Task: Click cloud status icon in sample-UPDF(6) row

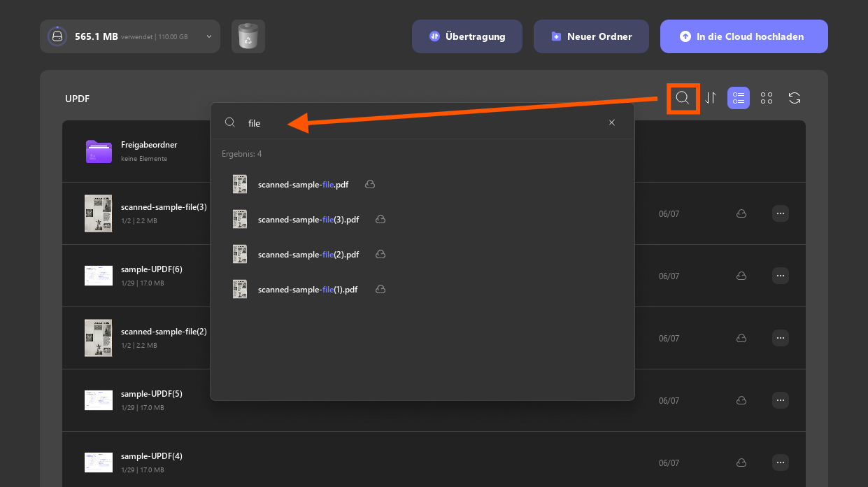Action: [741, 276]
